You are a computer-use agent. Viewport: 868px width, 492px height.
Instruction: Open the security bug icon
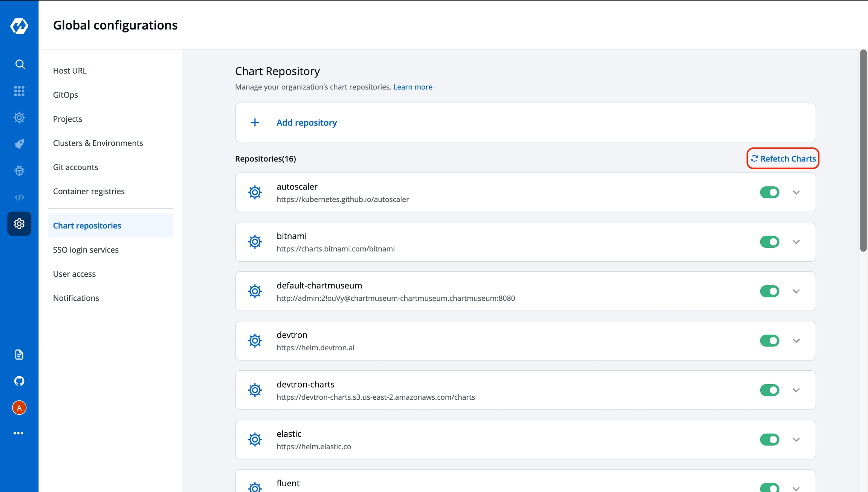tap(19, 171)
